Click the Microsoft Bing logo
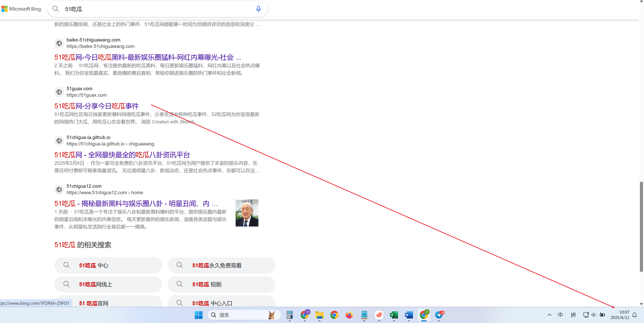The image size is (644, 323). coord(21,9)
